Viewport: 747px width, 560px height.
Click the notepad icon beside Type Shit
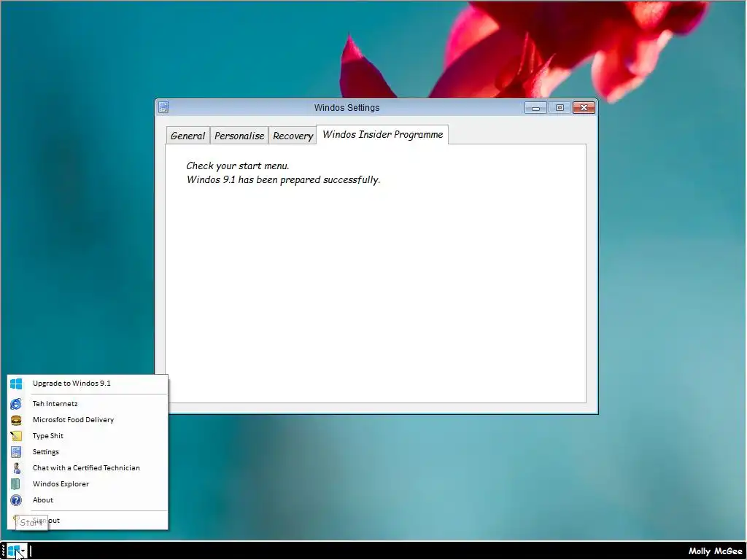(16, 436)
